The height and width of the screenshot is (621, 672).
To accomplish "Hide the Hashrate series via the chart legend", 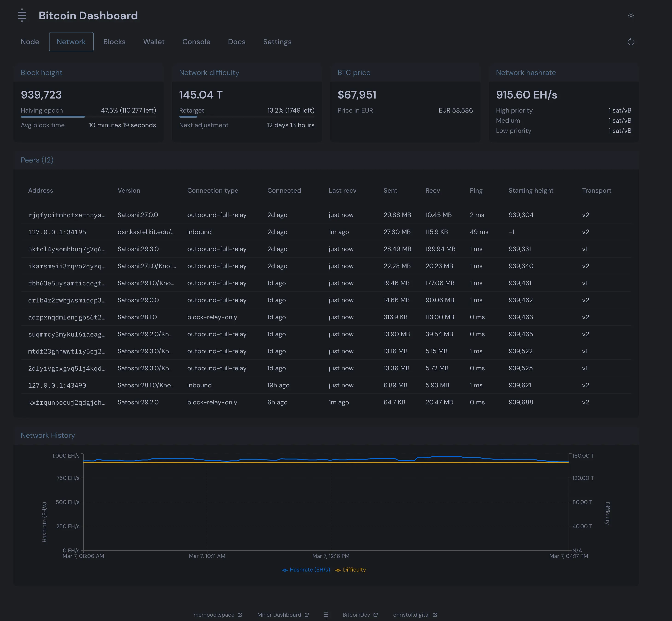I will [306, 570].
